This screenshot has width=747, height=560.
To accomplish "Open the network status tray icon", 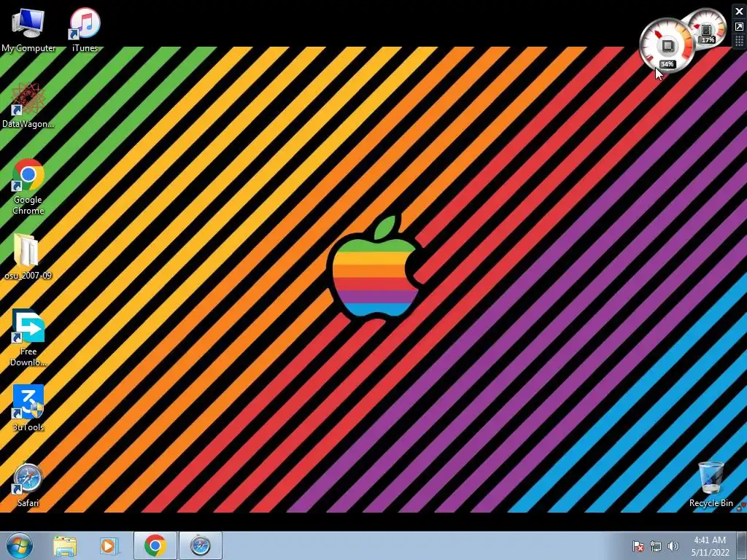I will pos(656,546).
